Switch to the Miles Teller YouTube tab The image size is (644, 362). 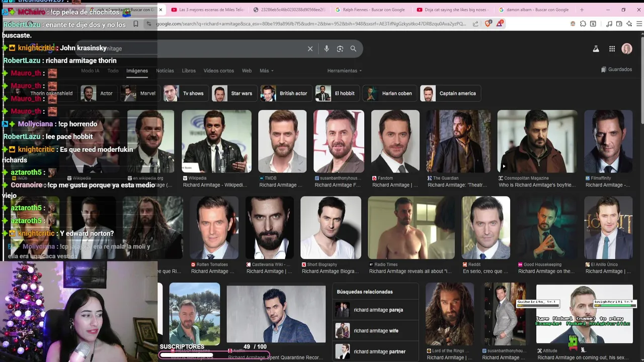click(208, 10)
